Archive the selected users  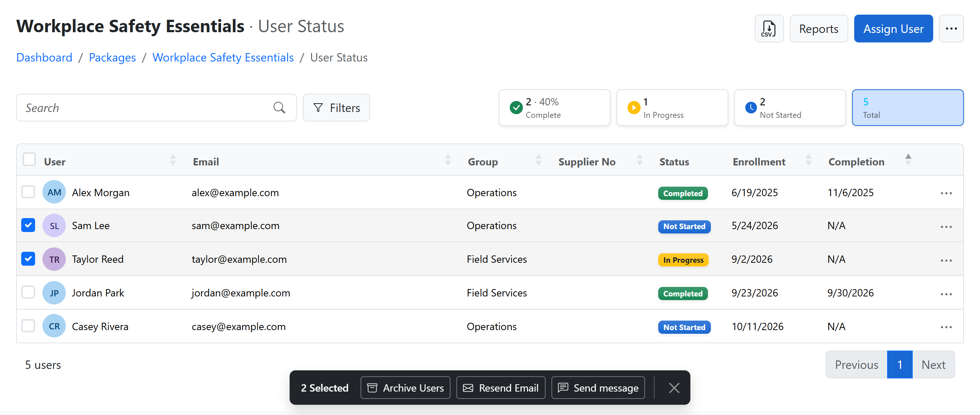(x=405, y=388)
